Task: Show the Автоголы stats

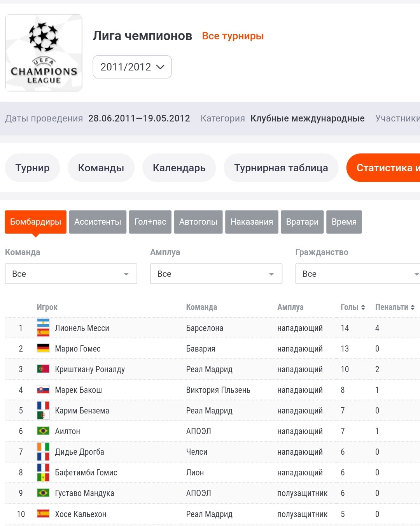Action: click(198, 222)
